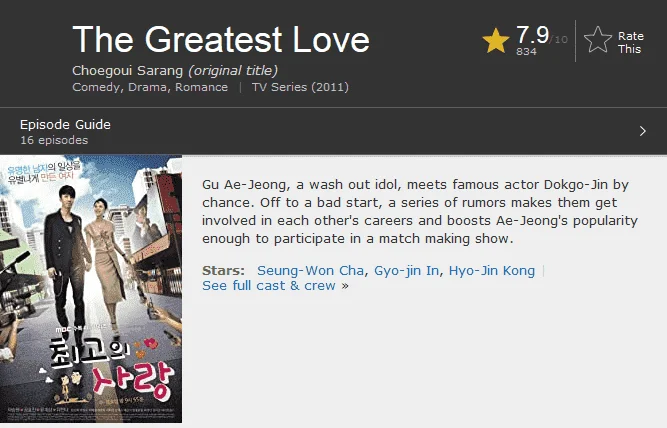Screen dimensions: 667x428
Task: Click the empty Rate This star
Action: click(598, 40)
